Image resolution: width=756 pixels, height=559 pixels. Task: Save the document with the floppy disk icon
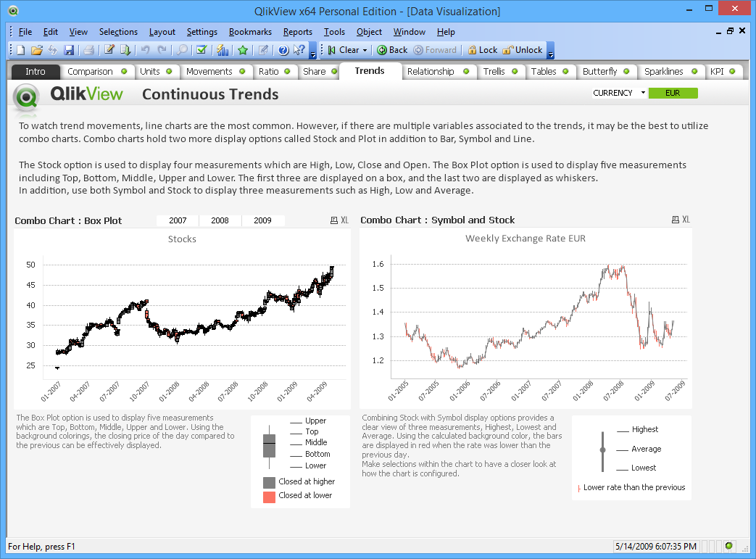pos(69,50)
